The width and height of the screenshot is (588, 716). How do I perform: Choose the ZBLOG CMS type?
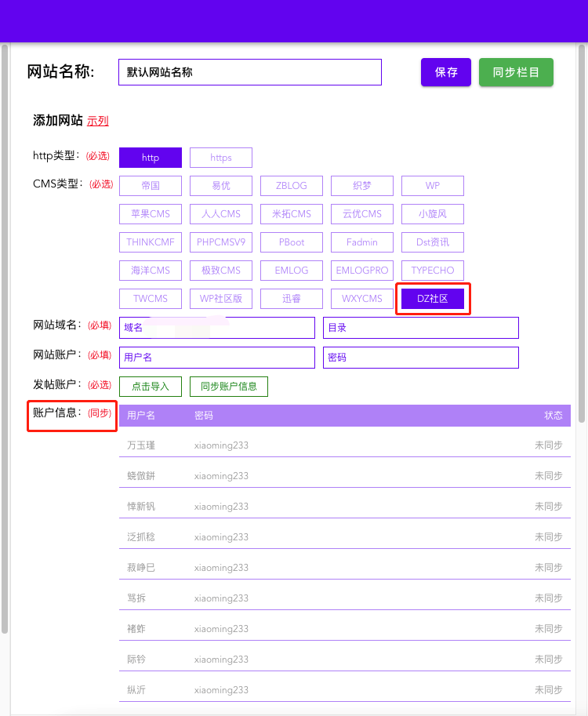click(292, 186)
